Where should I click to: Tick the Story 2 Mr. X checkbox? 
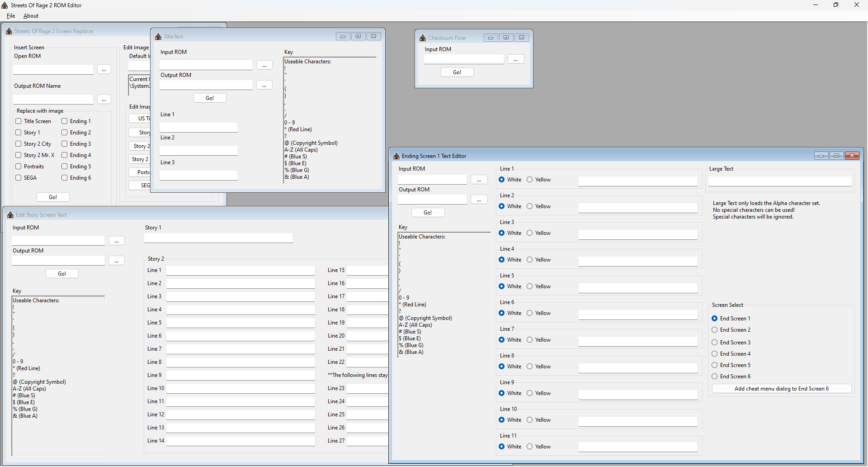[x=19, y=155]
